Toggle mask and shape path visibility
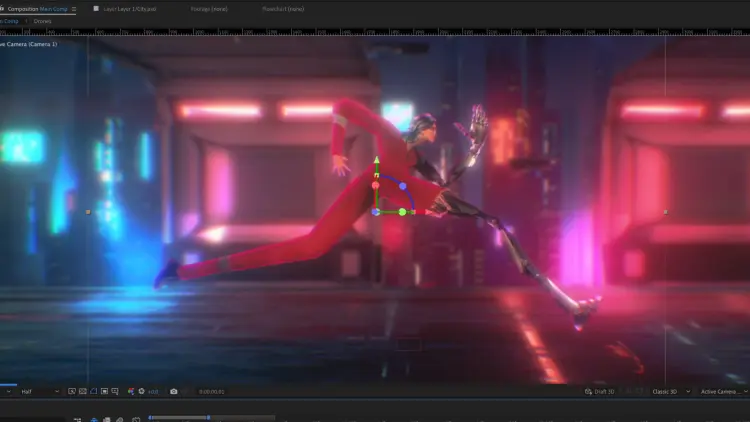The image size is (750, 422). pos(94,391)
